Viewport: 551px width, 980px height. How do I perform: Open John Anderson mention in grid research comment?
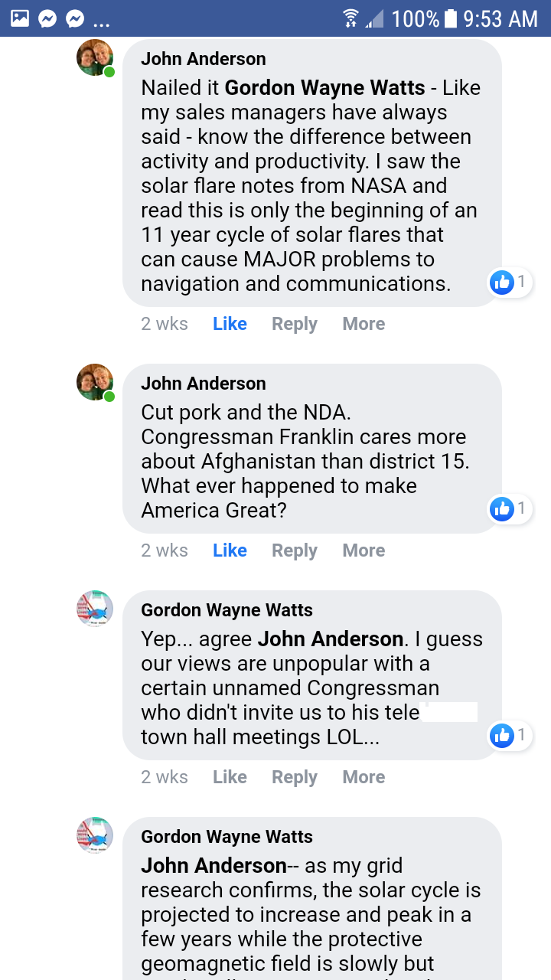(214, 866)
